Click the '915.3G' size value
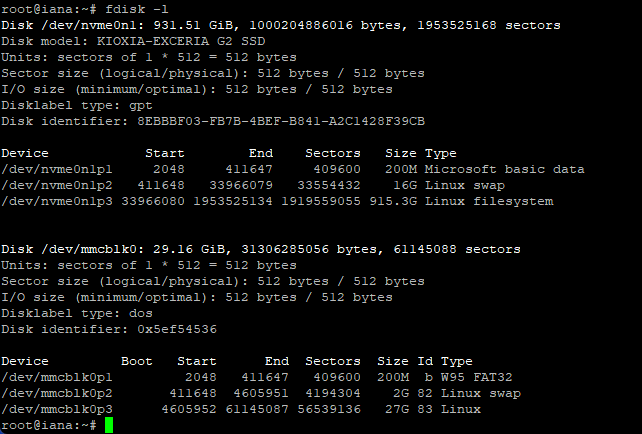Screen dimensions: 642x434 [x=393, y=201]
